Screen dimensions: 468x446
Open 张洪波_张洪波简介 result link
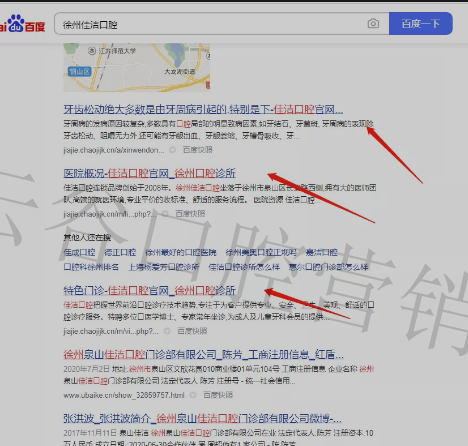click(202, 418)
